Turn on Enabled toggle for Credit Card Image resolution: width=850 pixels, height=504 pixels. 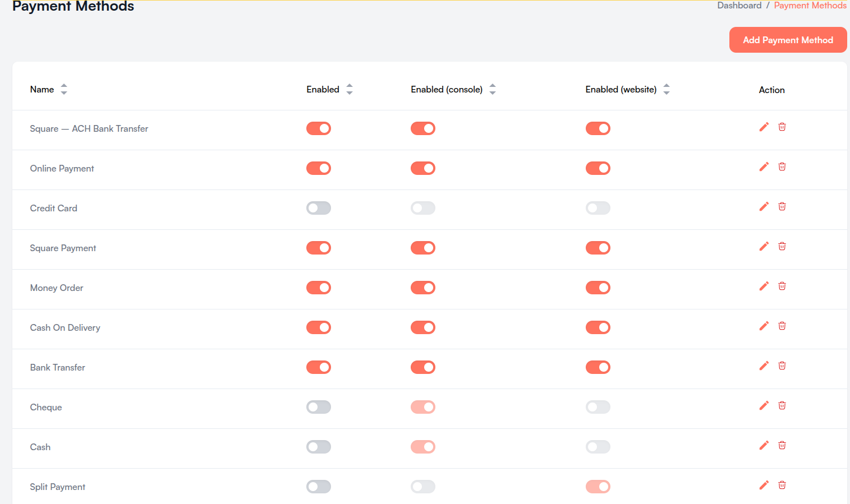click(x=319, y=208)
